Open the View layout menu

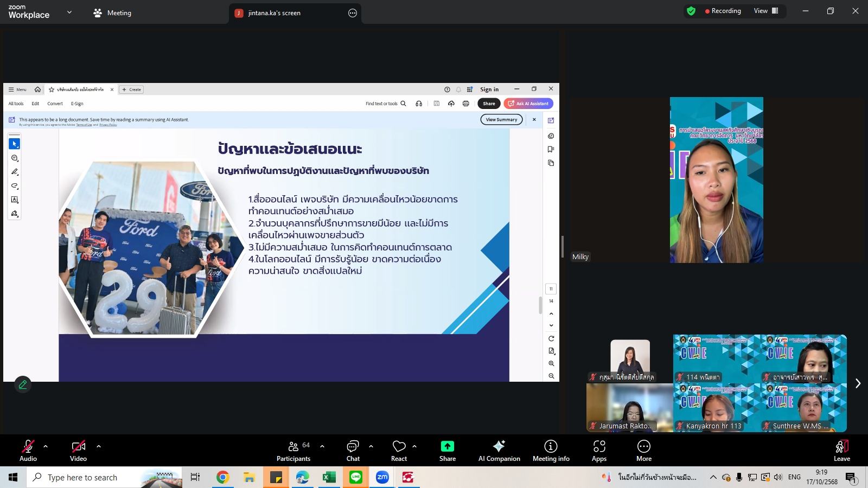click(765, 11)
